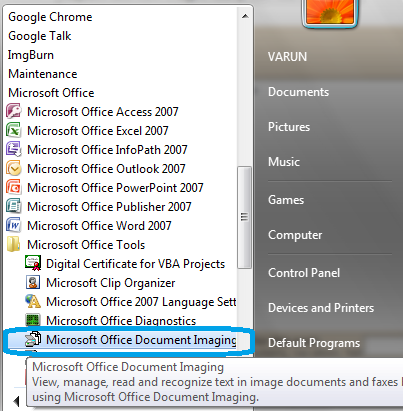Open Computer from the Start menu
This screenshot has width=403, height=411.
[x=295, y=235]
